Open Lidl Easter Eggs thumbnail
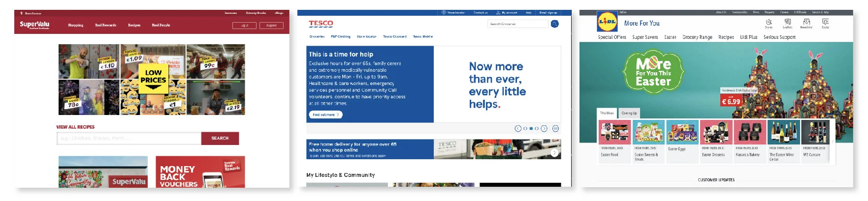This screenshot has width=868, height=201. pyautogui.click(x=682, y=132)
